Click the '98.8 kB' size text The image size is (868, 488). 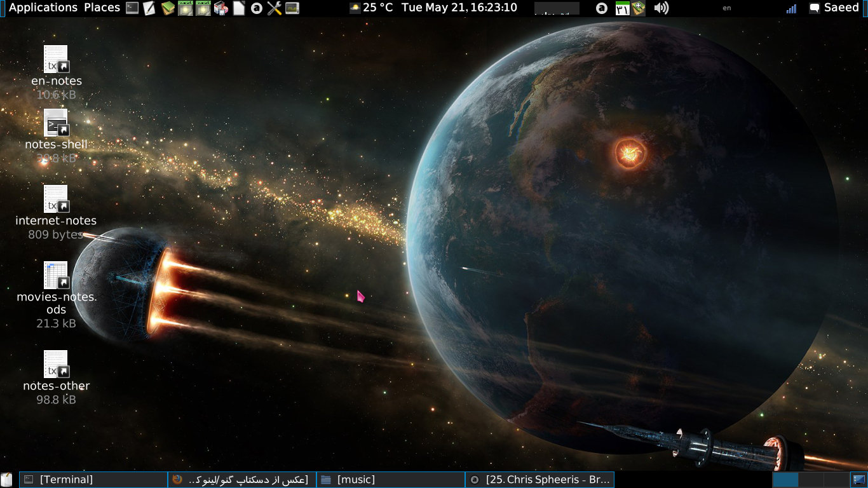click(57, 400)
